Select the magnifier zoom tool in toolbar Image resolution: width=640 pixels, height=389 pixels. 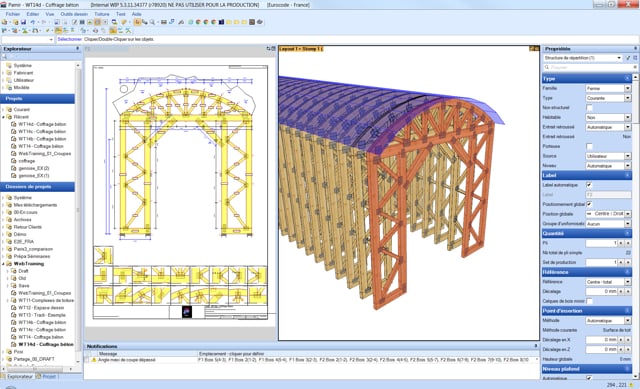(x=152, y=22)
